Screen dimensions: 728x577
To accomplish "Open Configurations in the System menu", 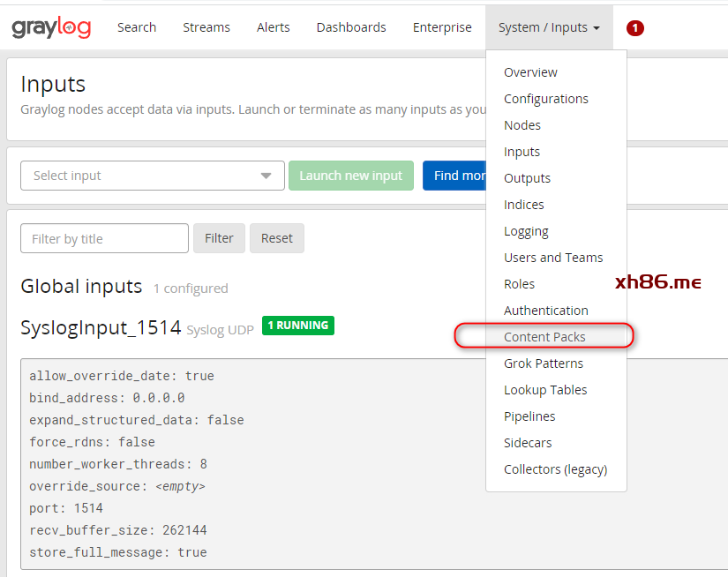I will (546, 99).
